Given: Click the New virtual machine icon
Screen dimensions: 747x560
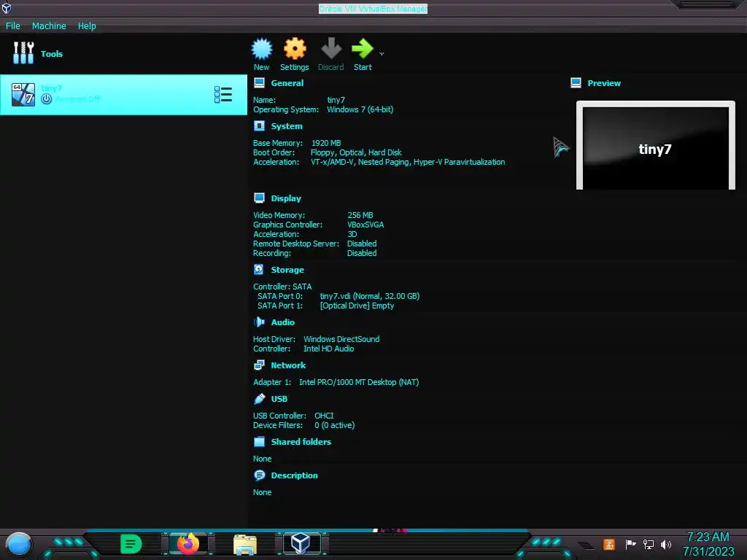Looking at the screenshot, I should click(262, 49).
